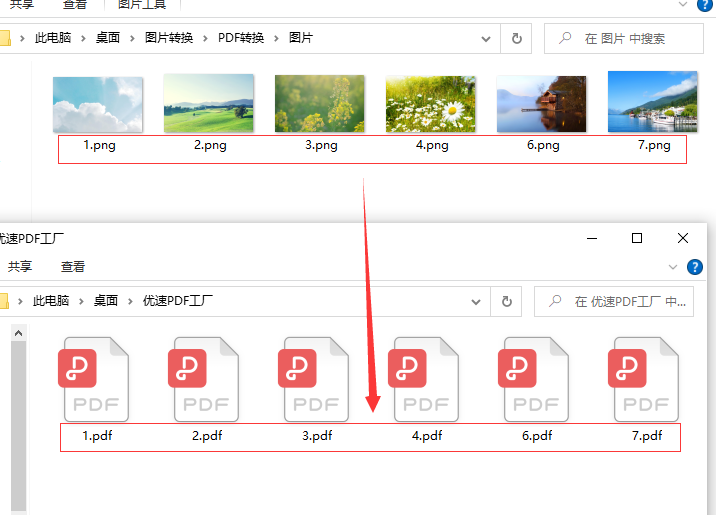
Task: Open 共享 tab in 图片 window
Action: 22,5
